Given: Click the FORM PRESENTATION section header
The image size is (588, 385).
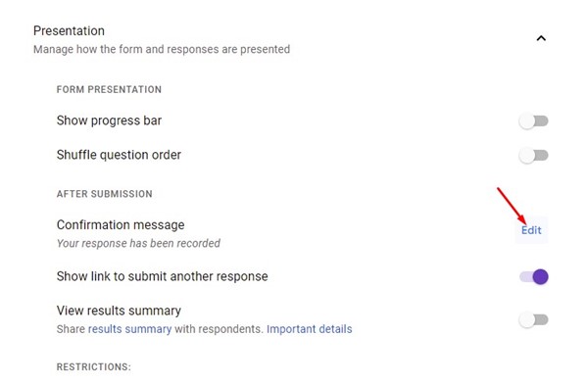Looking at the screenshot, I should (x=109, y=89).
